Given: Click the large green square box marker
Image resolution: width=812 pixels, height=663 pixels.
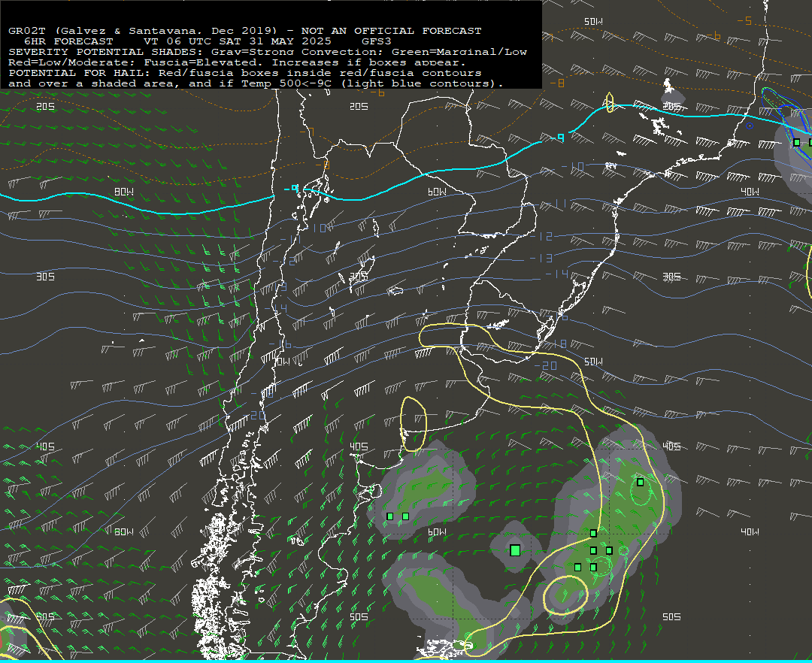Looking at the screenshot, I should pos(515,550).
